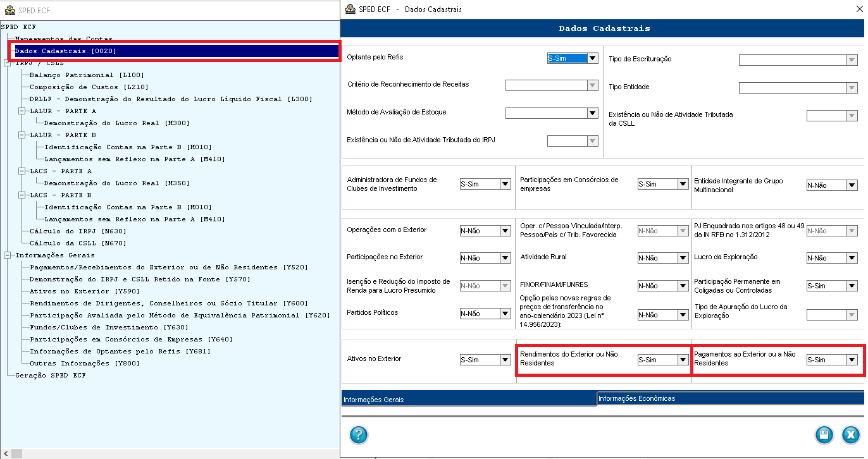The image size is (868, 459).
Task: Open Método de Avaliação de Estoque dropdown
Action: [593, 113]
